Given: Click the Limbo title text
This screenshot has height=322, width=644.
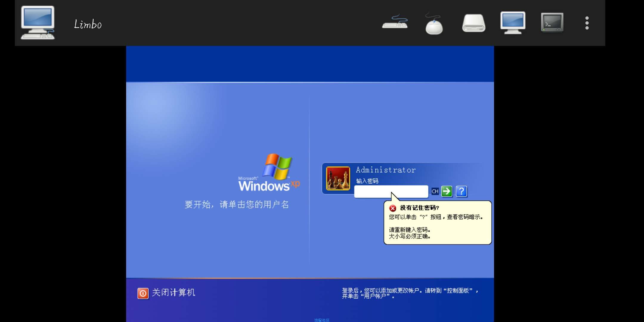Looking at the screenshot, I should click(x=88, y=24).
